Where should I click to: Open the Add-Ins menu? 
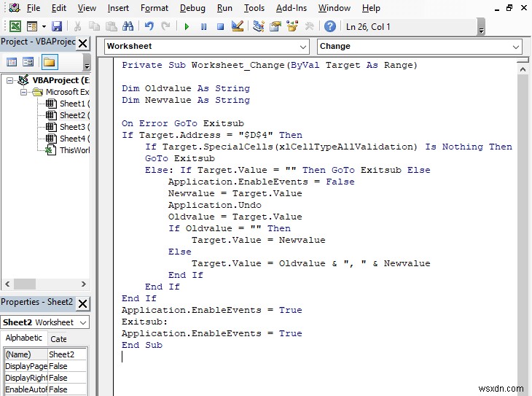pos(292,8)
